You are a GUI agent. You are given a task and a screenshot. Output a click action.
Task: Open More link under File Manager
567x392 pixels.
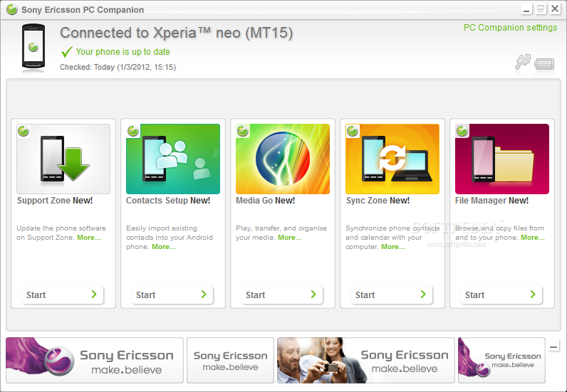pos(533,238)
